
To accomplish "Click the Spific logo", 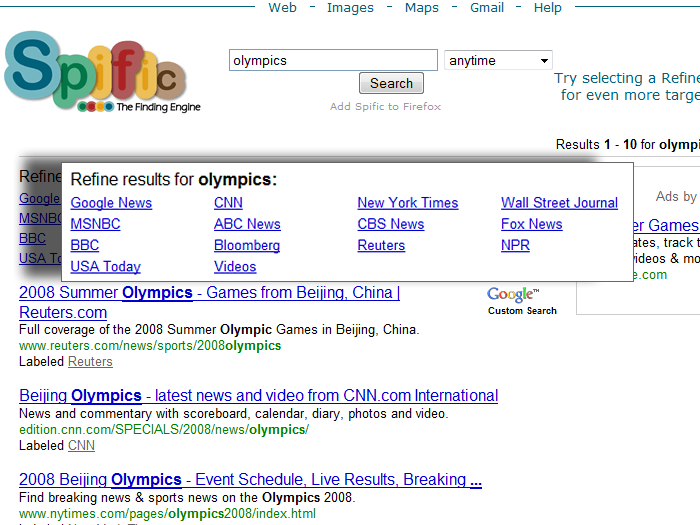I will [x=102, y=71].
